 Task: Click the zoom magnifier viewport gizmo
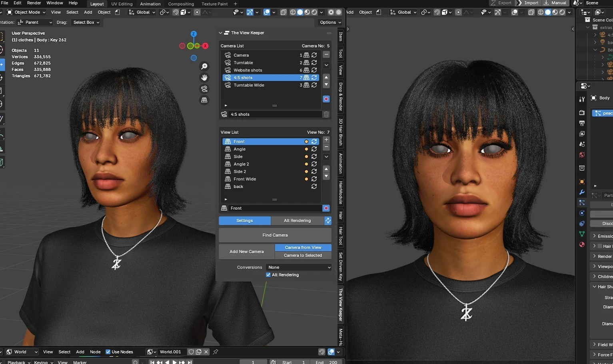point(204,66)
